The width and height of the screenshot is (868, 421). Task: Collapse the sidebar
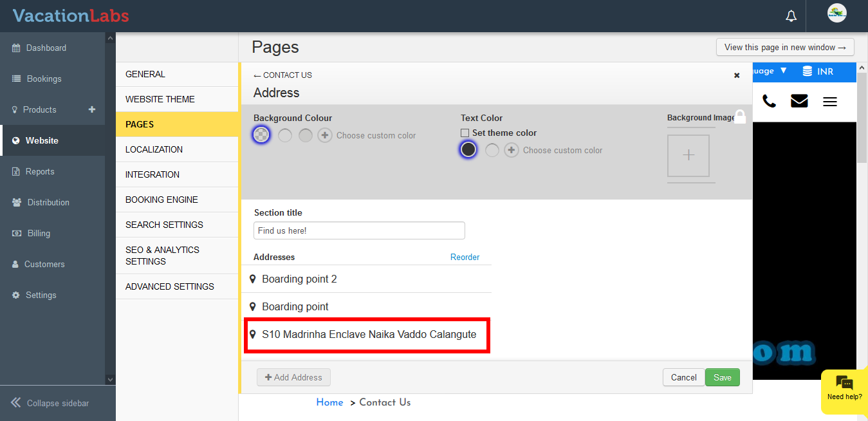(x=50, y=403)
